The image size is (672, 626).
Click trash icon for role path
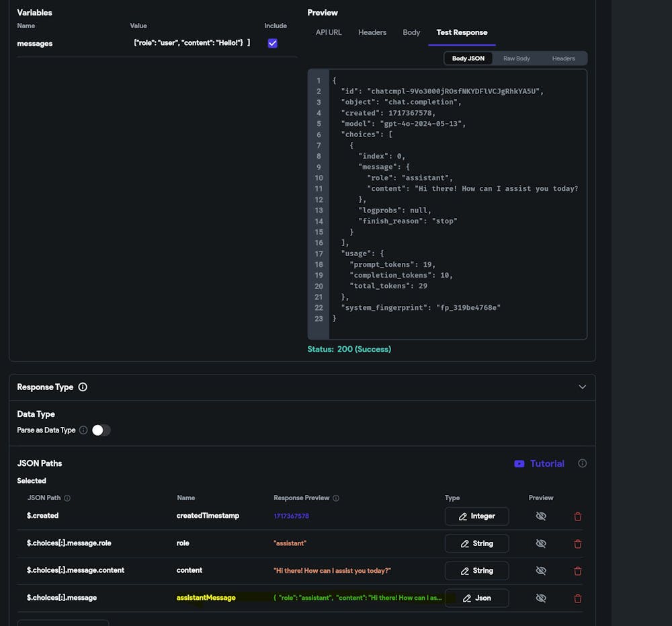click(x=578, y=544)
